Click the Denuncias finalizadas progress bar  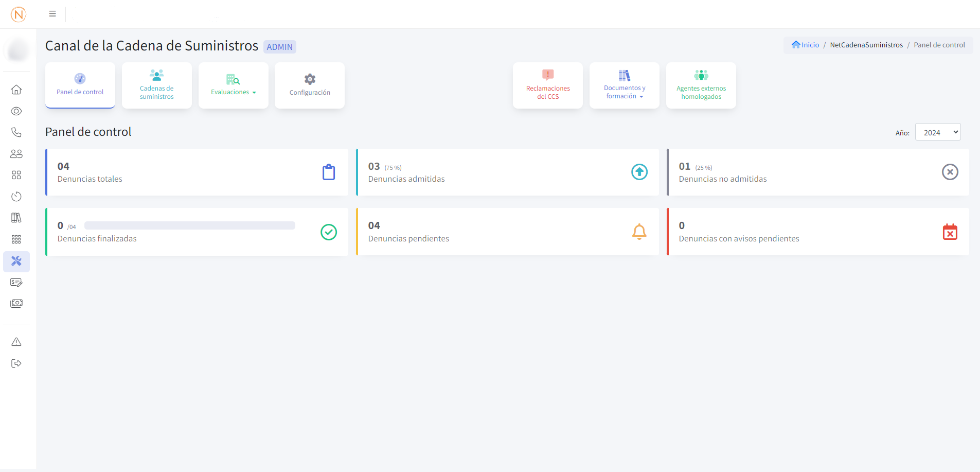190,225
